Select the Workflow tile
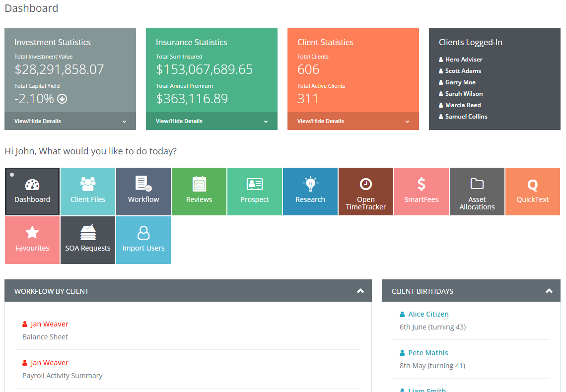Screen dimensions: 566x392 click(x=143, y=192)
